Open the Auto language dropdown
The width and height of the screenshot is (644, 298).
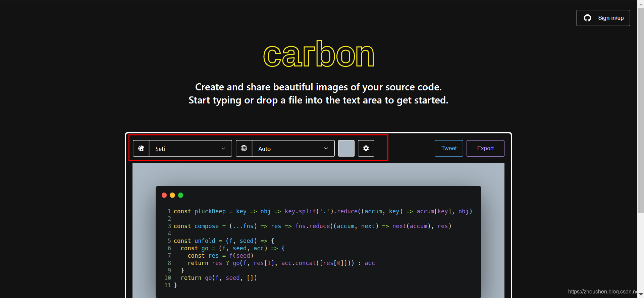click(293, 148)
